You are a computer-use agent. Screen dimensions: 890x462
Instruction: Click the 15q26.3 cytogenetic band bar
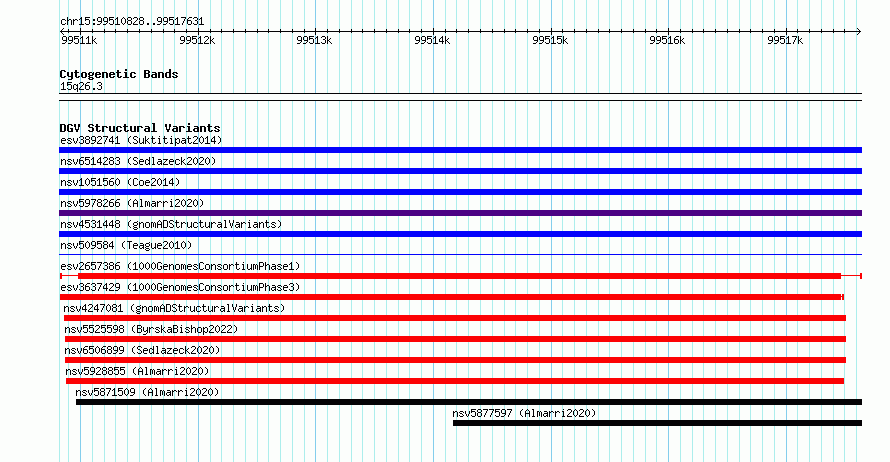(x=460, y=97)
